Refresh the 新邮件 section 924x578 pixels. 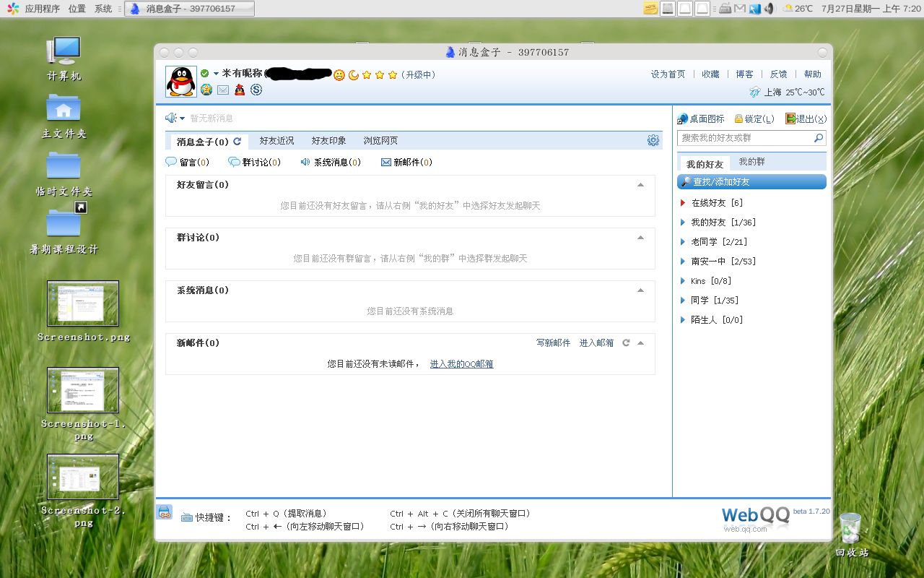[626, 343]
